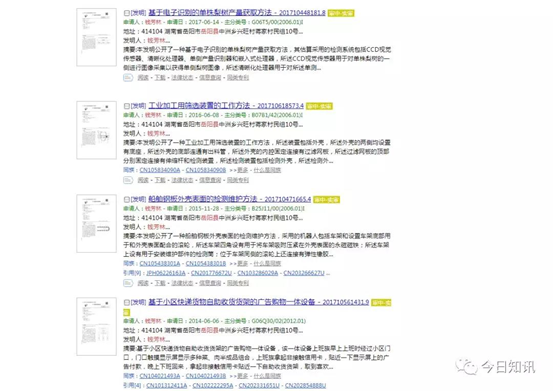Screen dimensions: 553x391
Task: Expand 更多 family patents for 工业加工用筛选装置
Action: coord(242,170)
